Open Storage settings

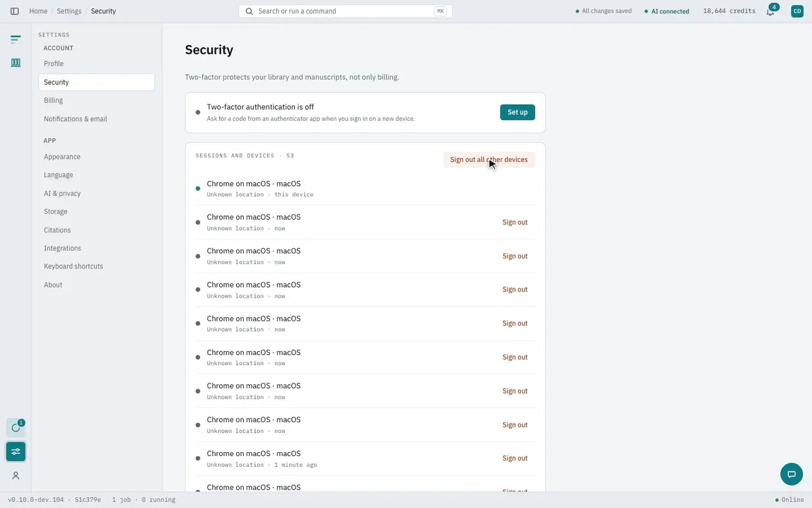(96, 211)
